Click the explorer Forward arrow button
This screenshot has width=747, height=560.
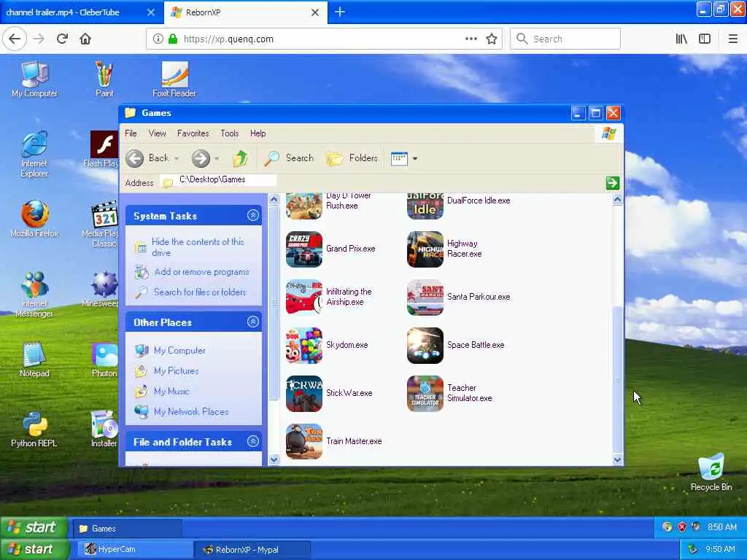point(201,158)
